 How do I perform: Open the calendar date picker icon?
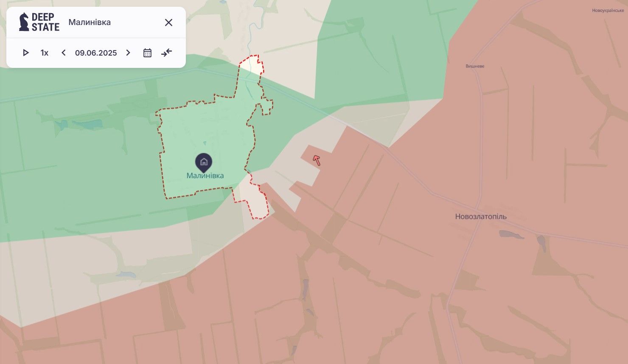147,53
